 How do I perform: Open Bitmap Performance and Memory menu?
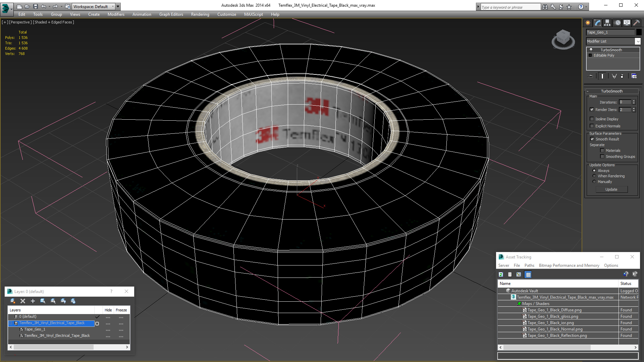569,265
